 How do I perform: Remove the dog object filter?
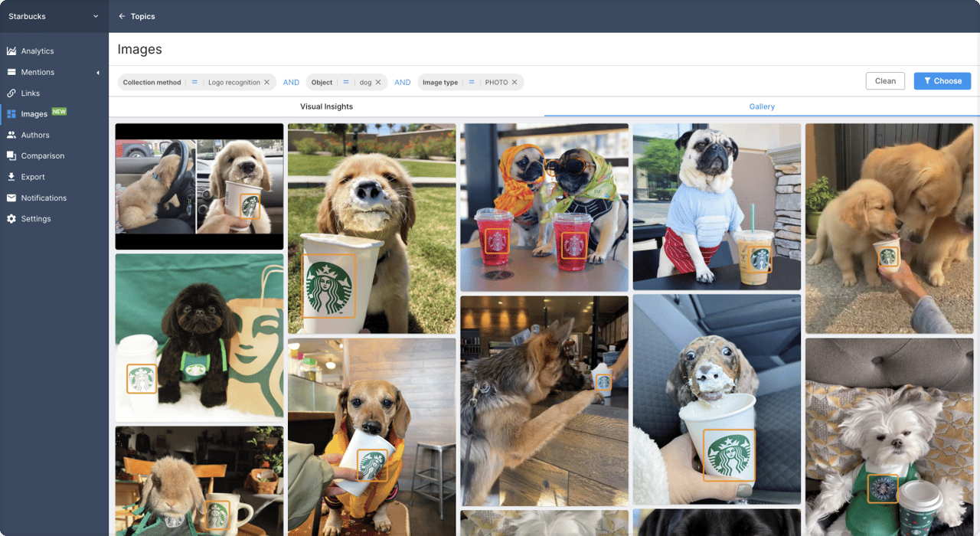[378, 82]
